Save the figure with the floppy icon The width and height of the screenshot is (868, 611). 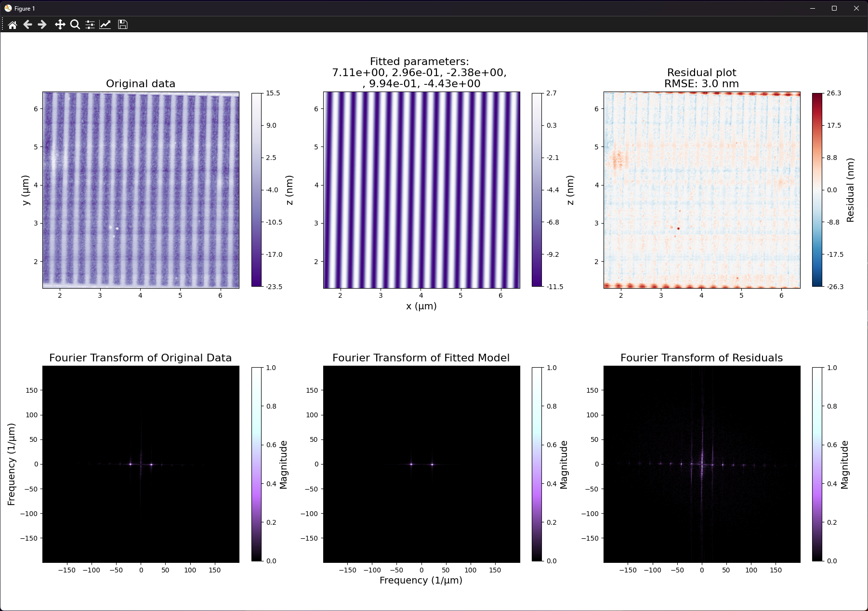pyautogui.click(x=123, y=25)
